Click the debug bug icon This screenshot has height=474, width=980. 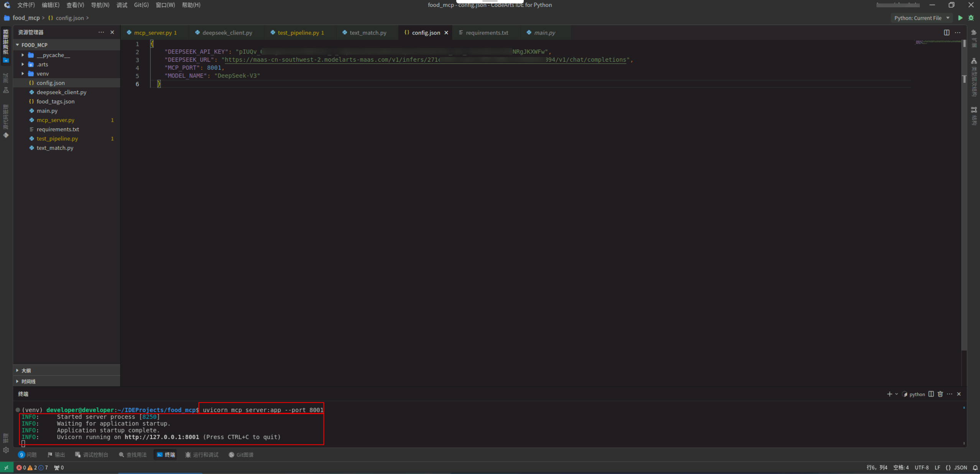coord(971,18)
